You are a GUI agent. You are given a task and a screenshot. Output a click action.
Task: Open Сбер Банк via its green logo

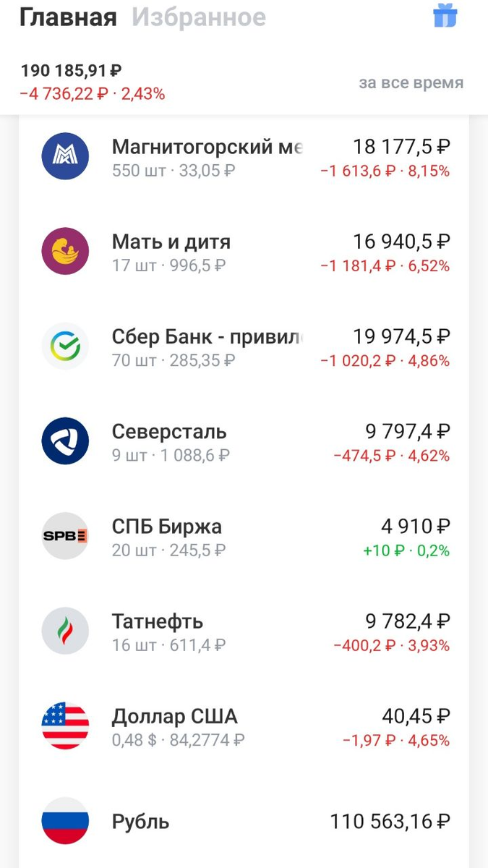65,346
